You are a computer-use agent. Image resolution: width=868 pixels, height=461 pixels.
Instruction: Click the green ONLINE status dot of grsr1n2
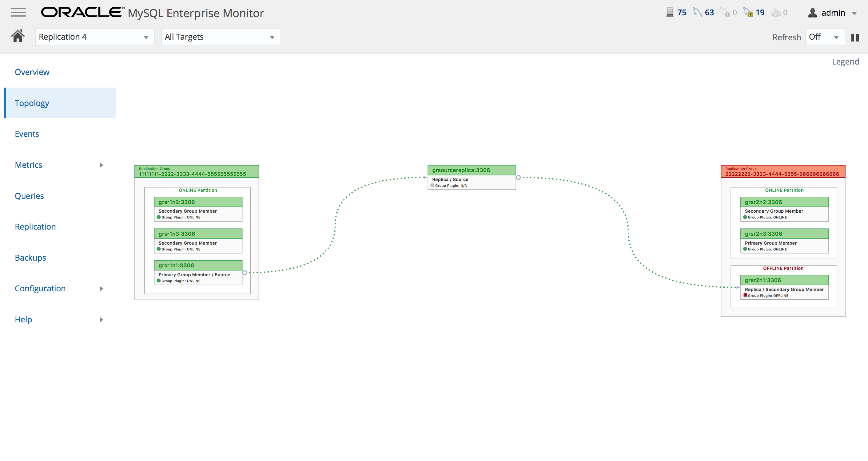(159, 217)
